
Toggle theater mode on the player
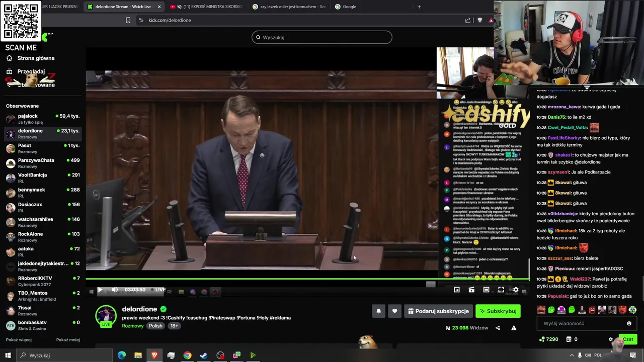point(486,290)
